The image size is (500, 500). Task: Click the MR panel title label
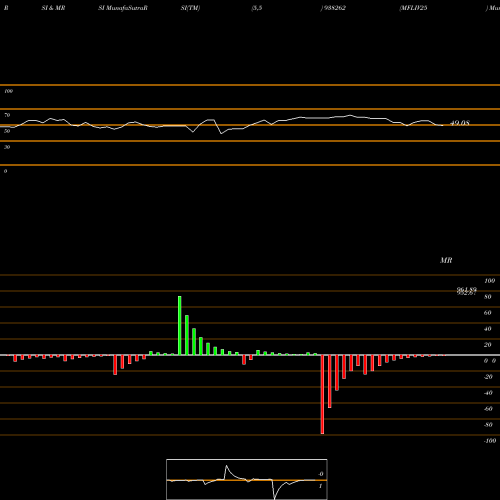pos(446,260)
